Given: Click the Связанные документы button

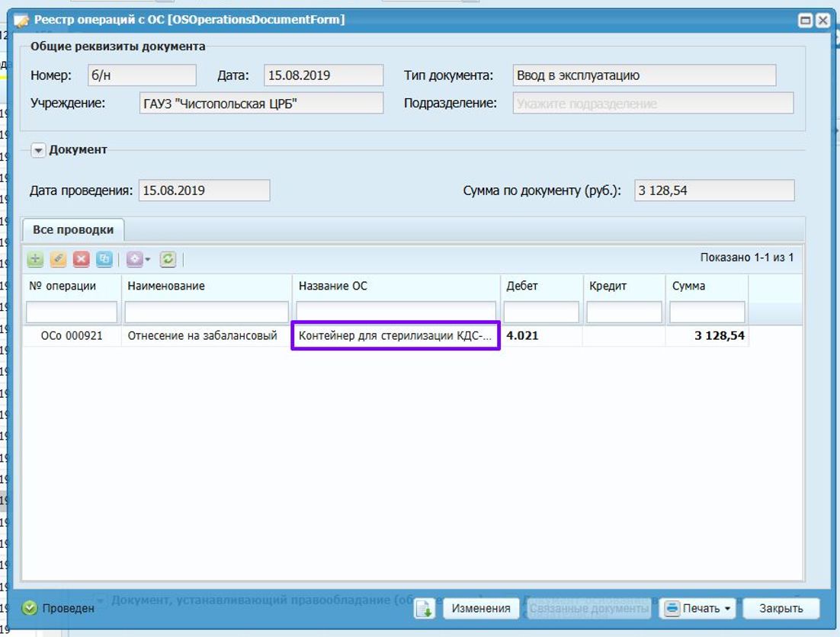Looking at the screenshot, I should tap(588, 609).
